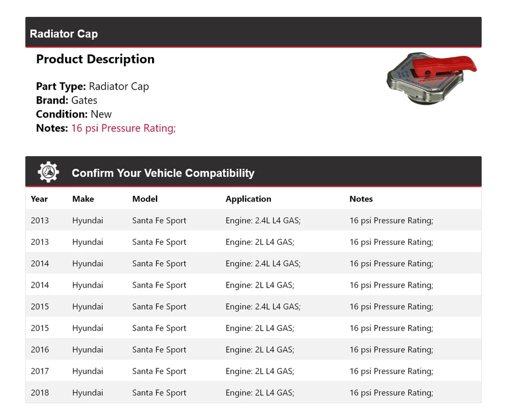Click the Santa Fe Sport cell in the 2017 row

click(159, 371)
